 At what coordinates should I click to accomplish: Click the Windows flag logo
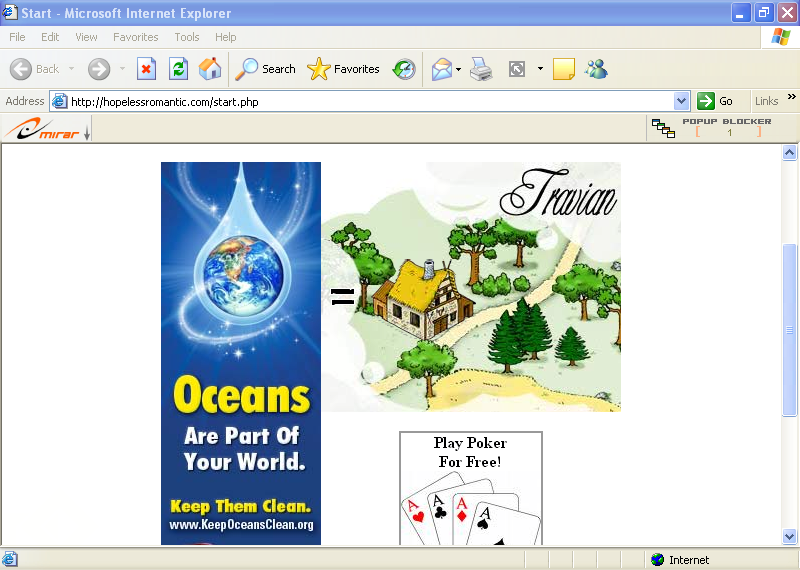[781, 37]
